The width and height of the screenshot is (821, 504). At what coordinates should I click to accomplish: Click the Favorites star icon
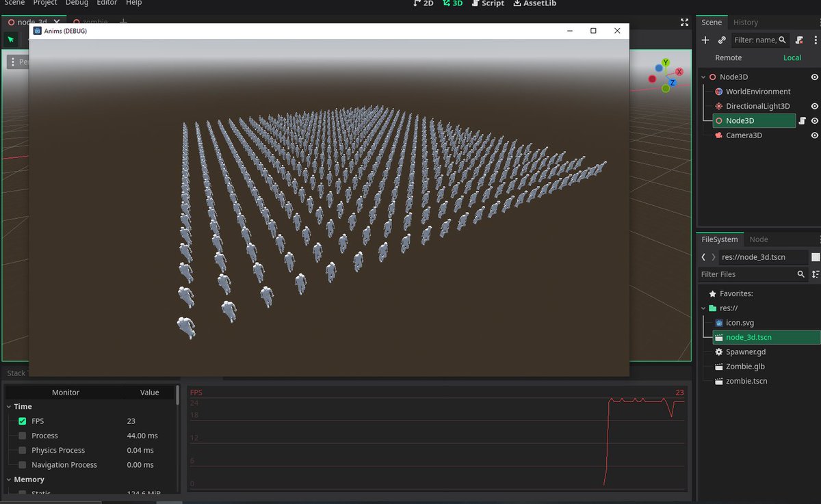713,293
